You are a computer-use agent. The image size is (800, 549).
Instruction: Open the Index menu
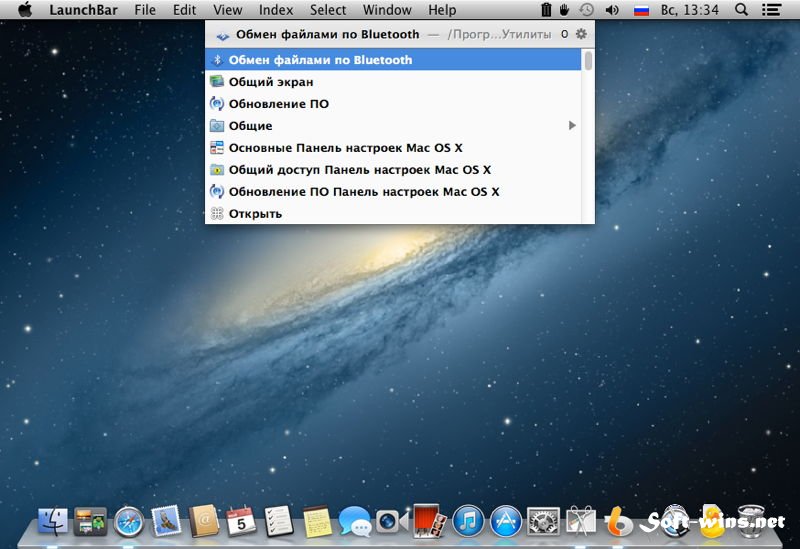pos(276,10)
